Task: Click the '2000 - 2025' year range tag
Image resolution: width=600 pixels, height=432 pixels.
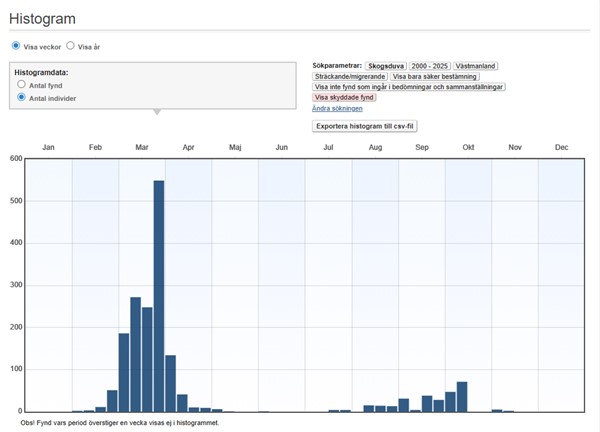Action: coord(429,66)
